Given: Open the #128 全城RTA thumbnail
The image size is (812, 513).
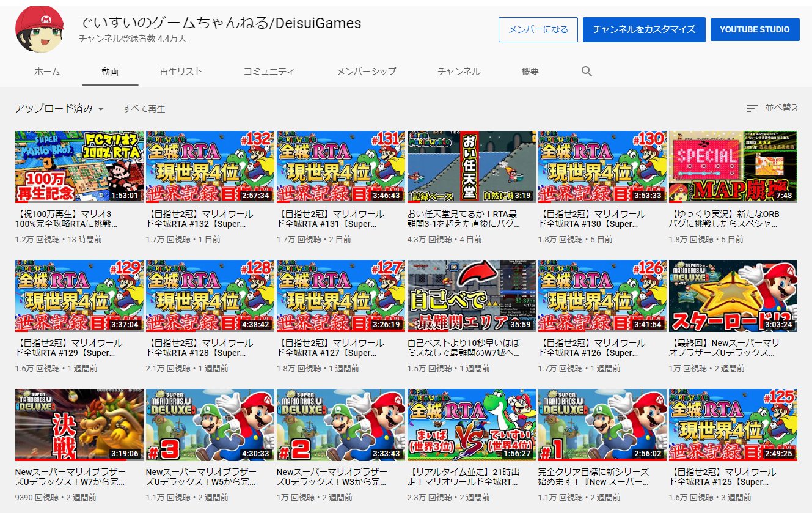Looking at the screenshot, I should [210, 296].
